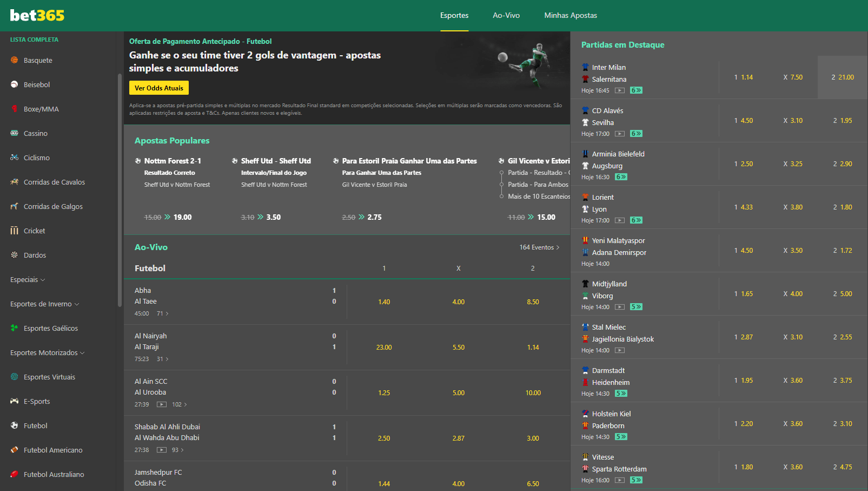The width and height of the screenshot is (868, 491).
Task: Open Minhas Apostas tab
Action: click(x=571, y=15)
